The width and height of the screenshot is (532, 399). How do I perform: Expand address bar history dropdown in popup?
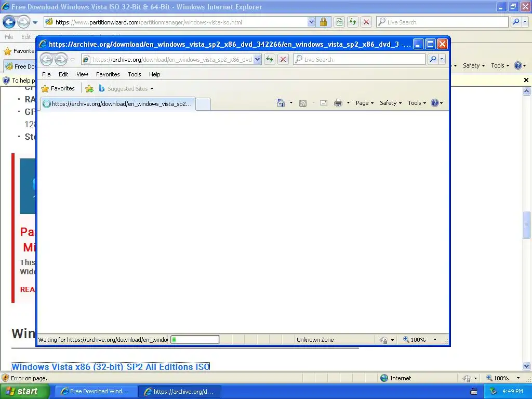258,59
